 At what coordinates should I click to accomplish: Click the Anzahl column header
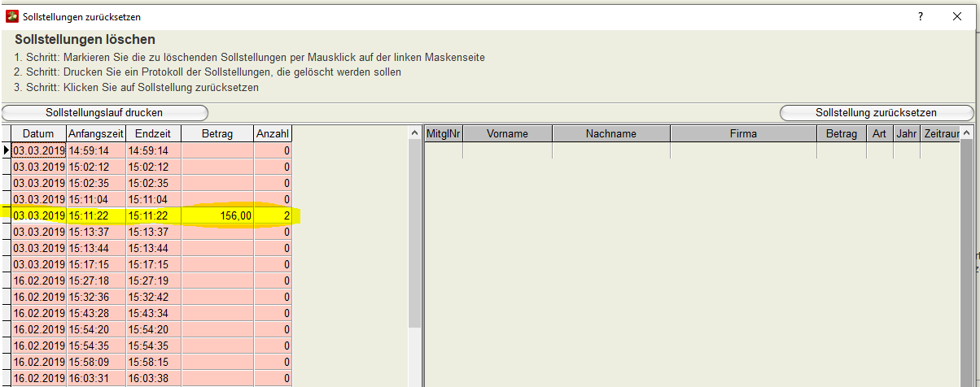[x=273, y=133]
